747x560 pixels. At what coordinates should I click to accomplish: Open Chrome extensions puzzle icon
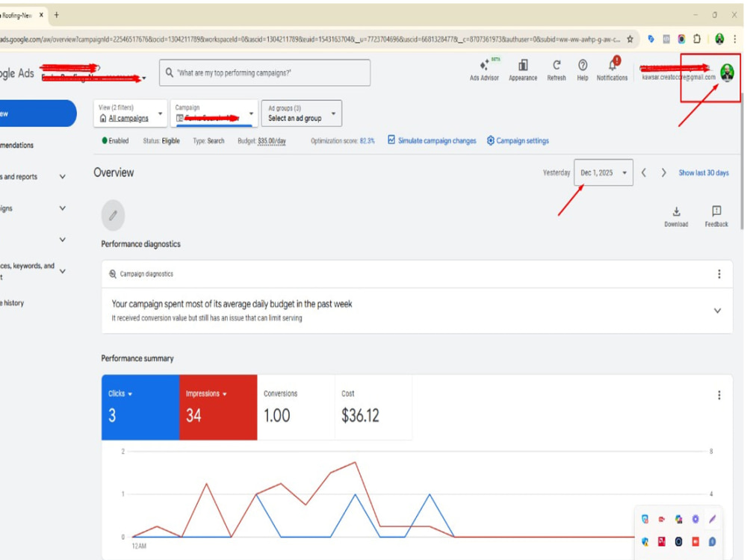tap(697, 39)
